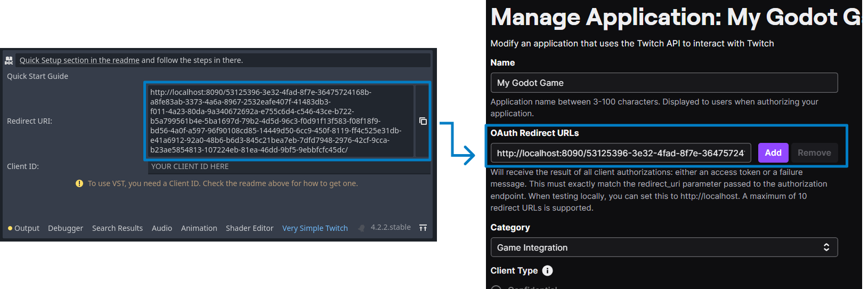
Task: Open the Category dropdown showing Game Integration
Action: point(664,247)
